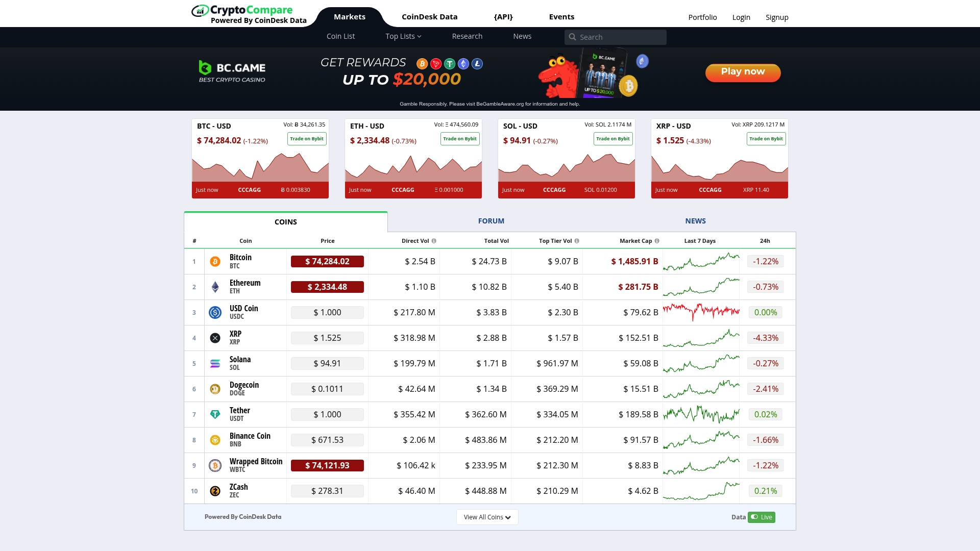Select the Tether coin icon
This screenshot has height=551, width=980.
point(215,414)
